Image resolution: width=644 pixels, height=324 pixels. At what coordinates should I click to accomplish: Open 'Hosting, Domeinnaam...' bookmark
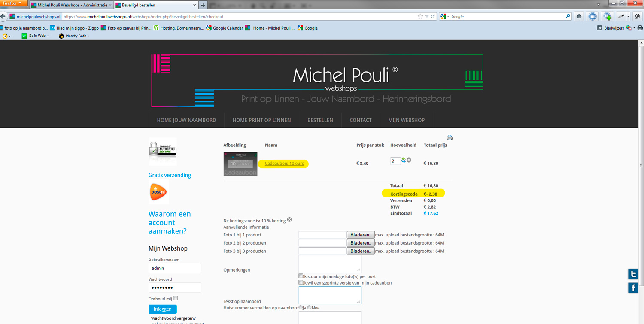[x=179, y=28]
